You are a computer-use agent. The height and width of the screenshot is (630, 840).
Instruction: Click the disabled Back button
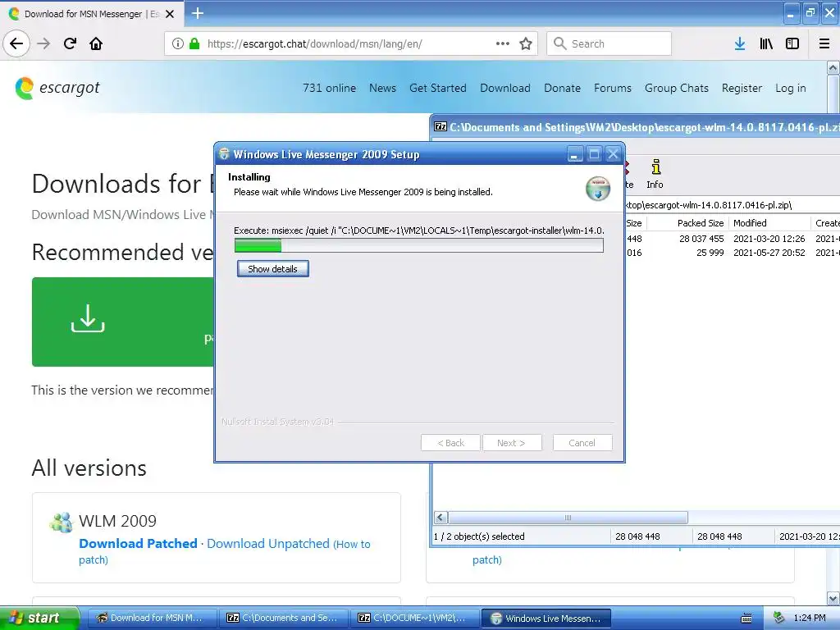point(450,443)
